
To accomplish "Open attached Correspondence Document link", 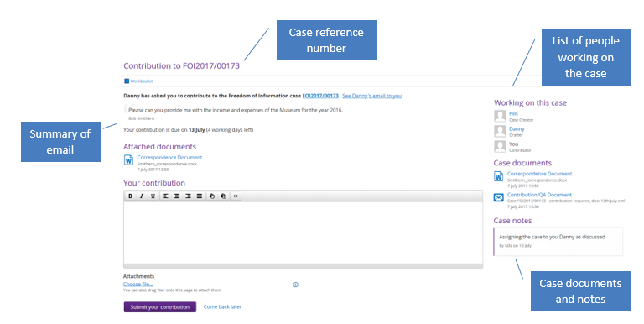I will (x=169, y=158).
